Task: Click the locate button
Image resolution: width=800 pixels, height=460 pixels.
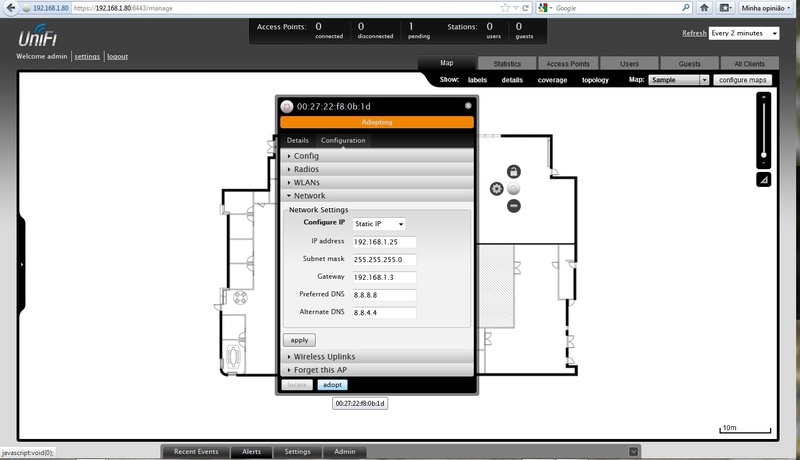Action: (x=297, y=385)
